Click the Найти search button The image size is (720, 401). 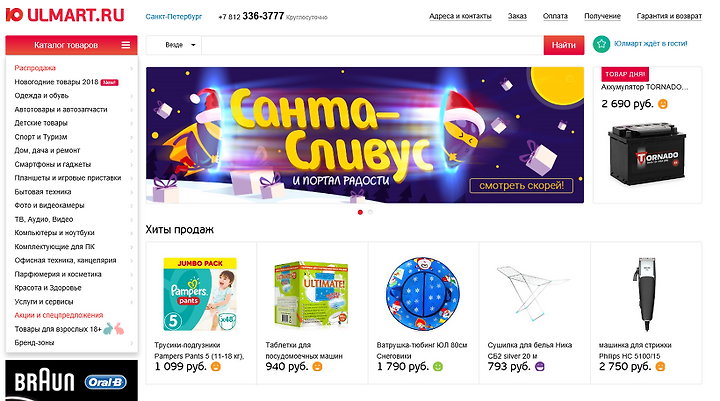pos(564,45)
